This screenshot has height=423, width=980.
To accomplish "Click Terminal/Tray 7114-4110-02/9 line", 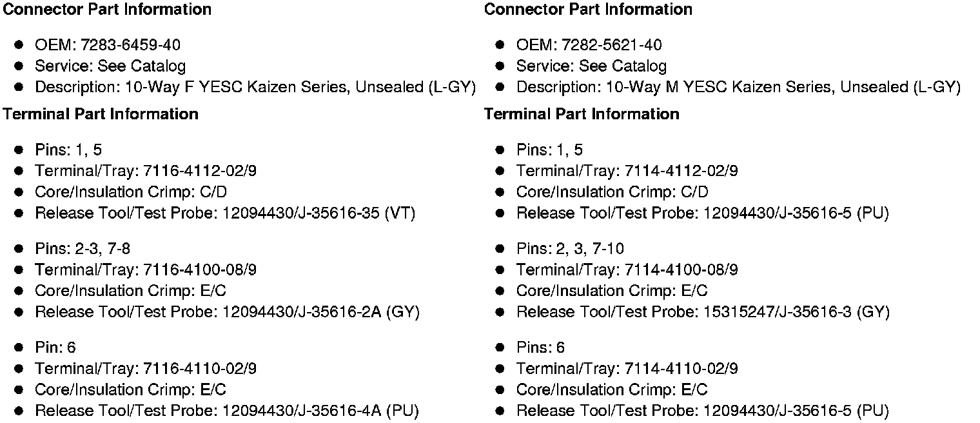I will pos(627,369).
